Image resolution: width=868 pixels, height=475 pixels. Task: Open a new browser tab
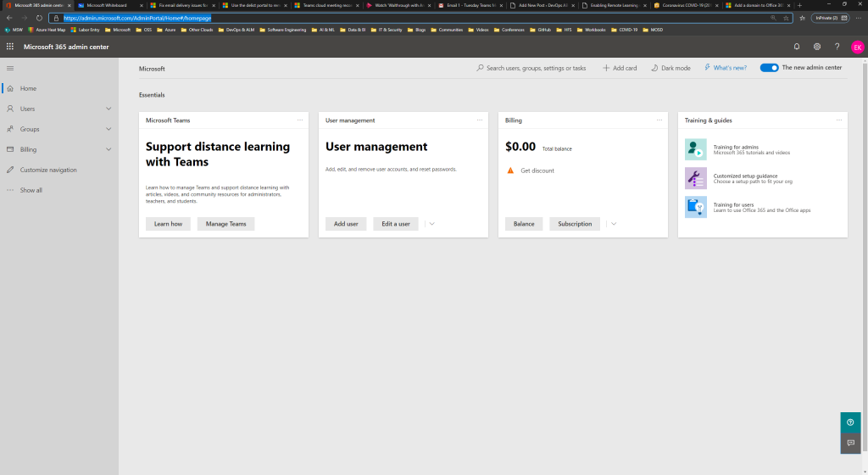[799, 5]
